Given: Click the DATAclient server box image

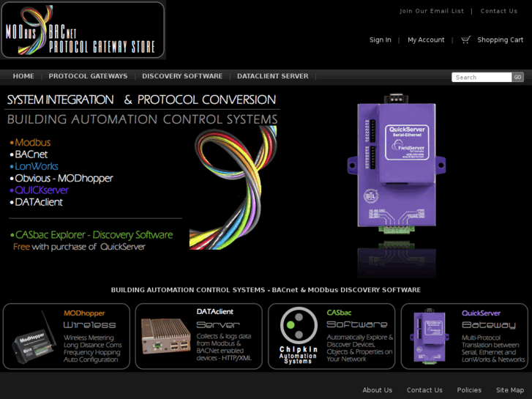Looking at the screenshot, I should click(x=165, y=336).
